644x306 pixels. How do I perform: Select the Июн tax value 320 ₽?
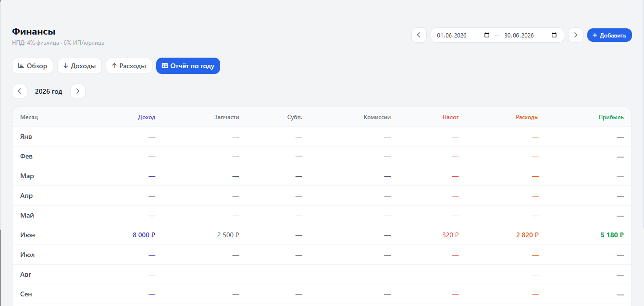(x=451, y=235)
